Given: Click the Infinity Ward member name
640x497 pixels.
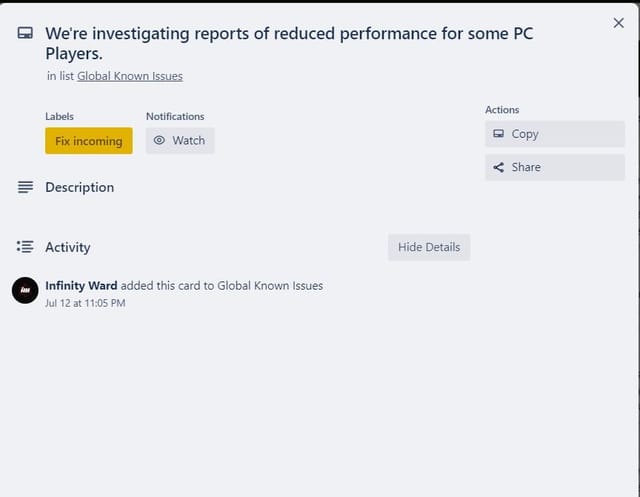Looking at the screenshot, I should click(81, 285).
